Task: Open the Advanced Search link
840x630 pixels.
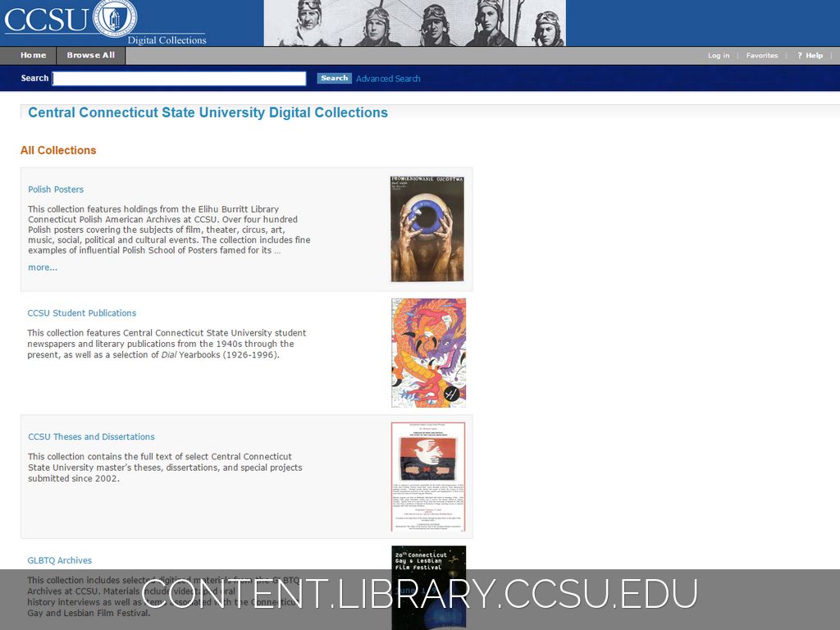Action: pos(388,79)
